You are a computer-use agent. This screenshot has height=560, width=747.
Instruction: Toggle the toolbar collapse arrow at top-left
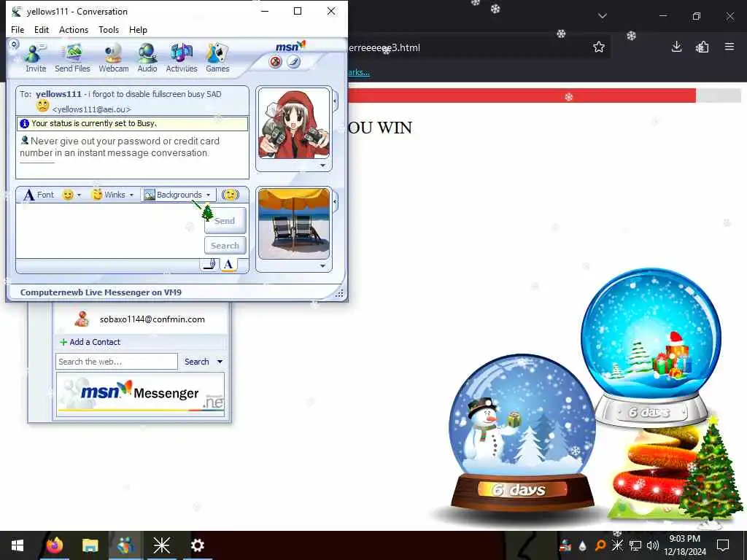[14, 44]
